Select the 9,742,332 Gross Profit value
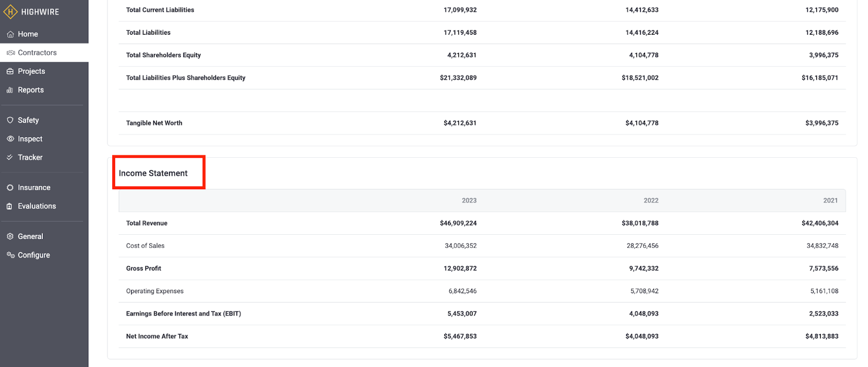The height and width of the screenshot is (367, 868). (643, 268)
